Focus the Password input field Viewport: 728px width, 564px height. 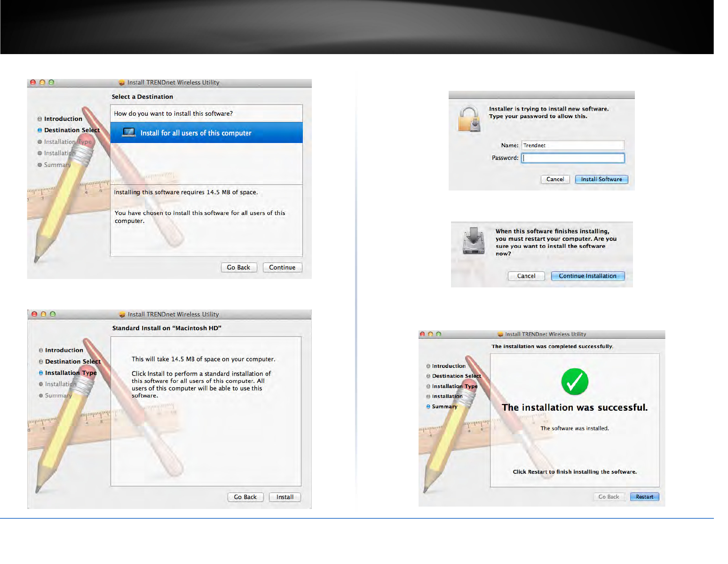coord(573,158)
